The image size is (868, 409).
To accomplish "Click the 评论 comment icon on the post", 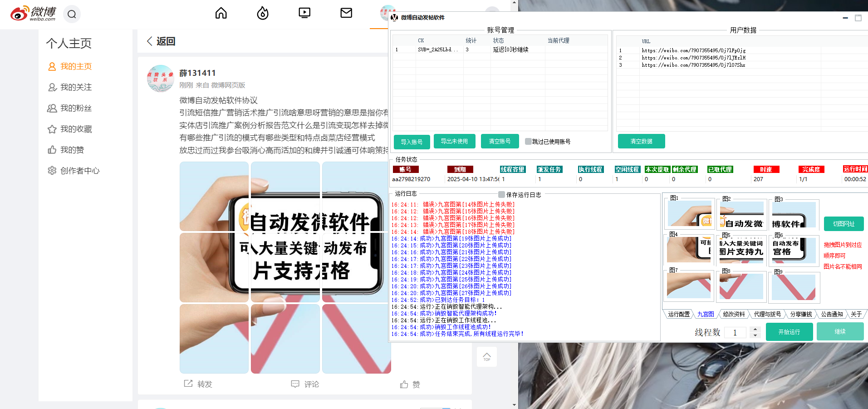I will 295,384.
